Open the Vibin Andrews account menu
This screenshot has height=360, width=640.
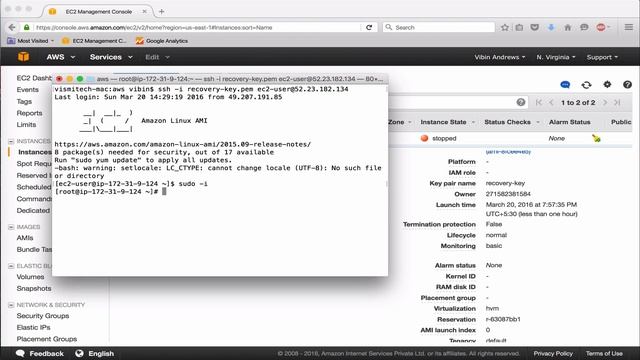coord(500,57)
